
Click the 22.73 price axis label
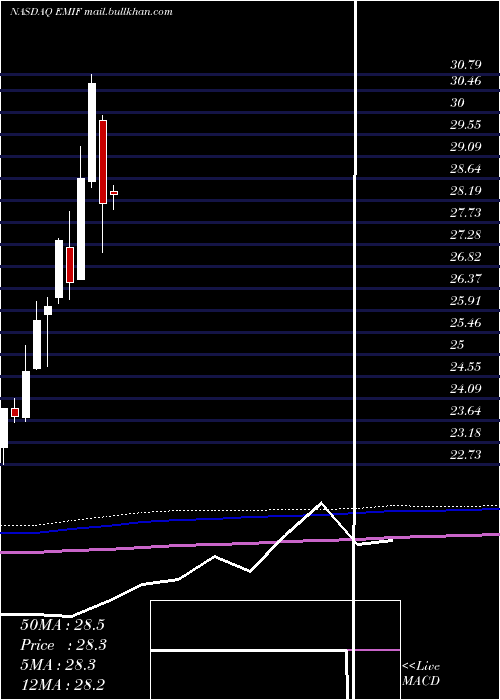466,455
